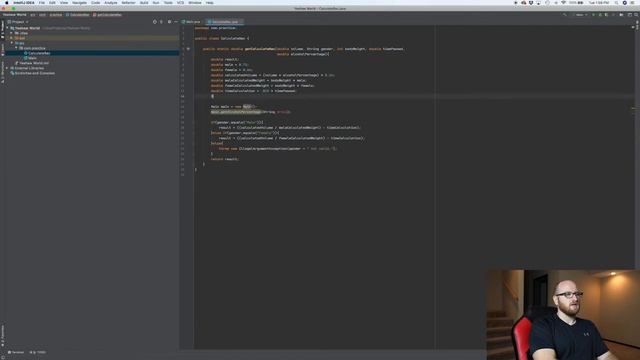Image resolution: width=640 pixels, height=360 pixels.
Task: Collapse the src folder
Action: point(12,43)
